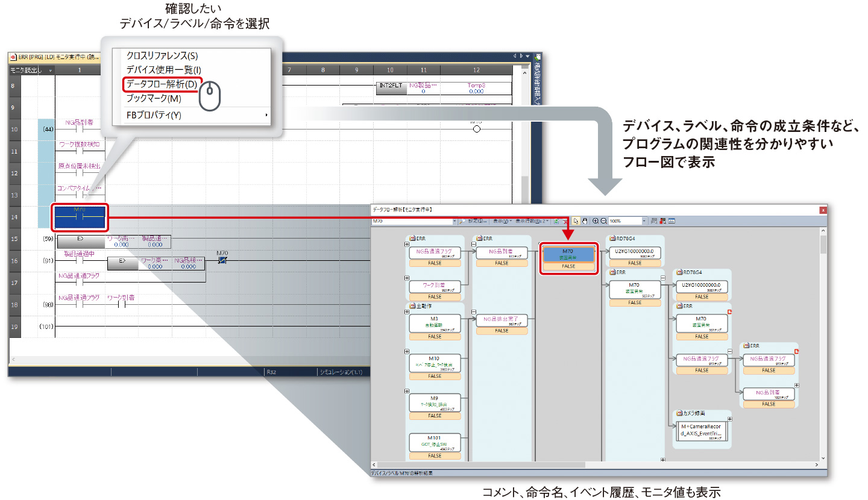Open the 100% zoom level dropdown

pyautogui.click(x=644, y=221)
